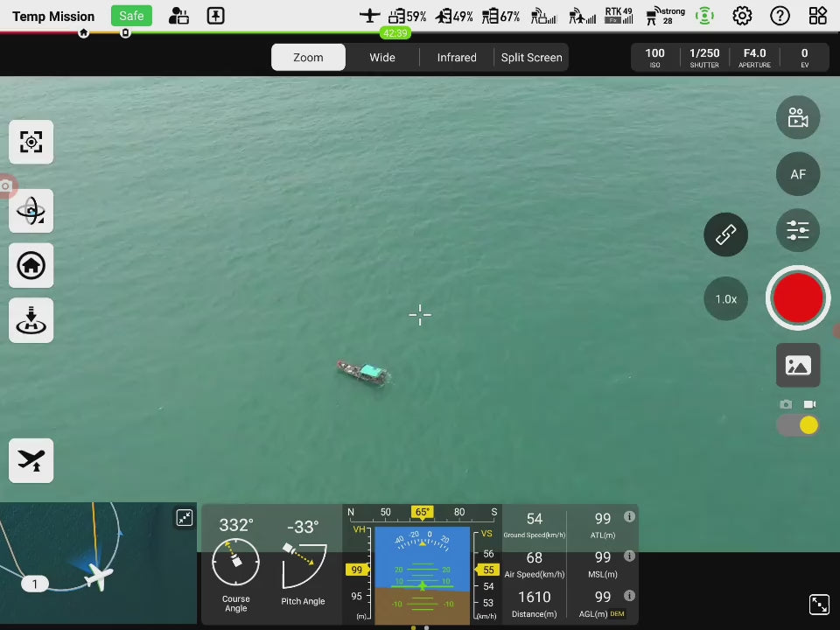Expand the mini map view

pyautogui.click(x=185, y=518)
